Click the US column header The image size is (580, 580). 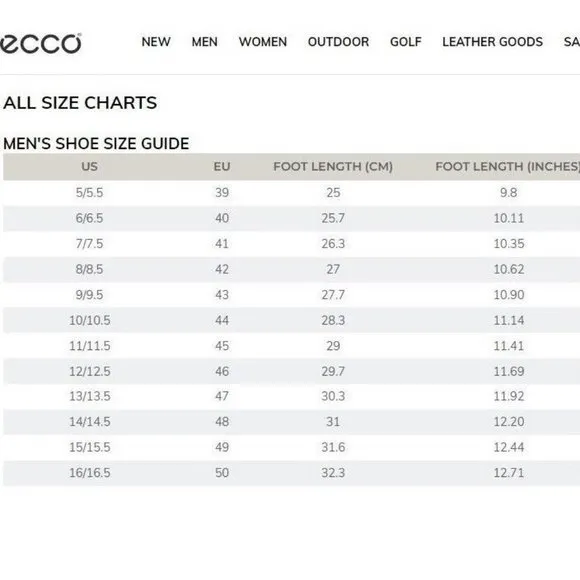tap(90, 166)
